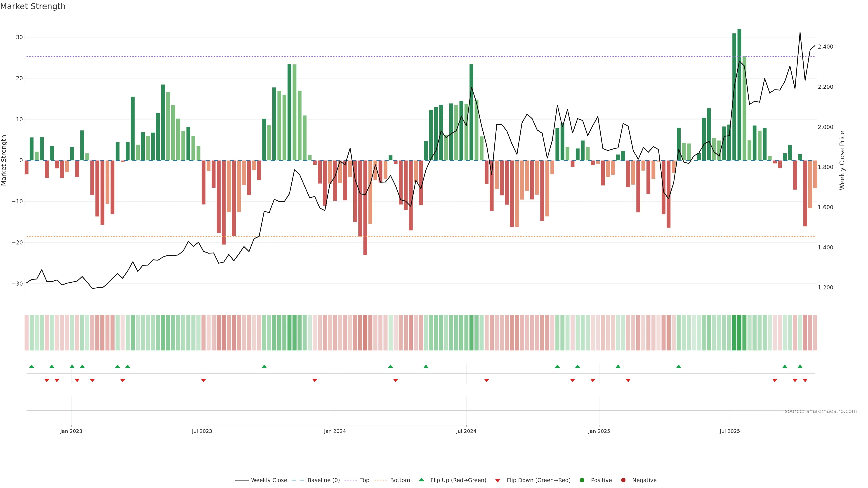Click the rightmost red flip-down triangle marker

click(805, 380)
